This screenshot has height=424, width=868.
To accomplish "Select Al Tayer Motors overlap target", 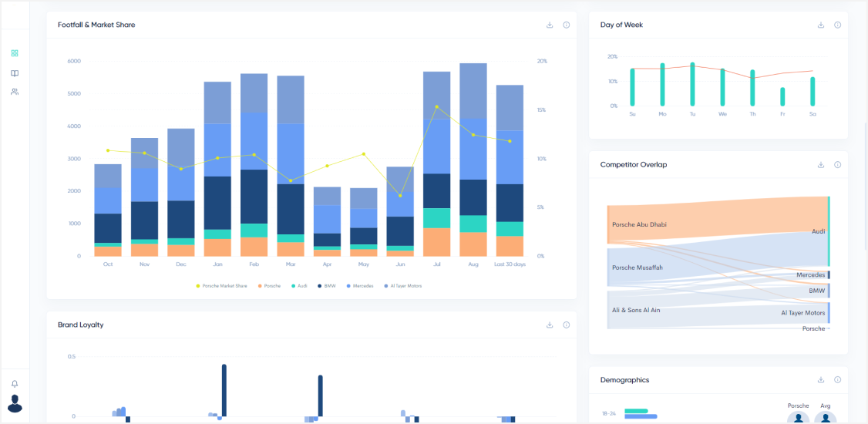I will pyautogui.click(x=829, y=313).
